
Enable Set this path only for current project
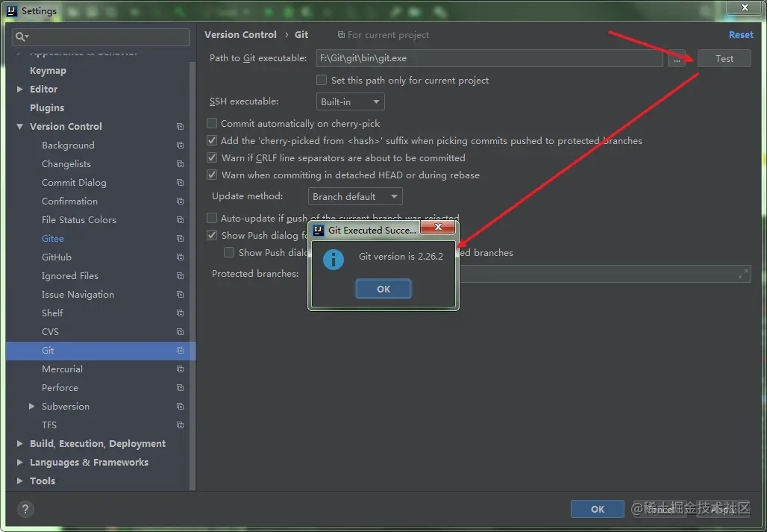[322, 80]
